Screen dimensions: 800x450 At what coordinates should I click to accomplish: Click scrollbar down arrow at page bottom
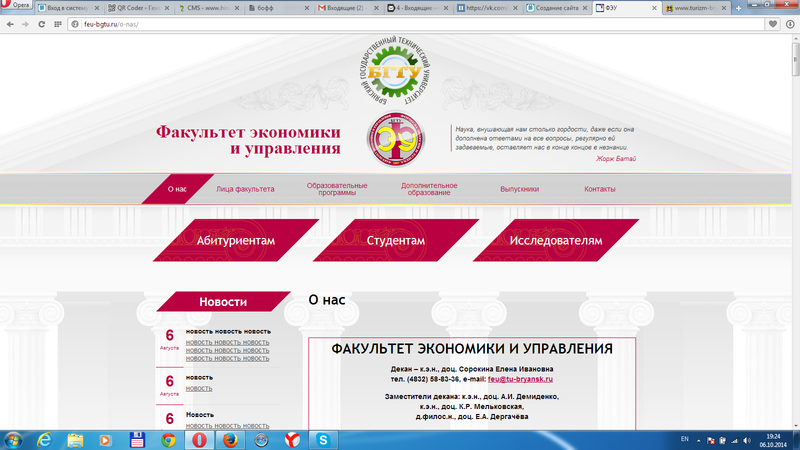(x=795, y=427)
